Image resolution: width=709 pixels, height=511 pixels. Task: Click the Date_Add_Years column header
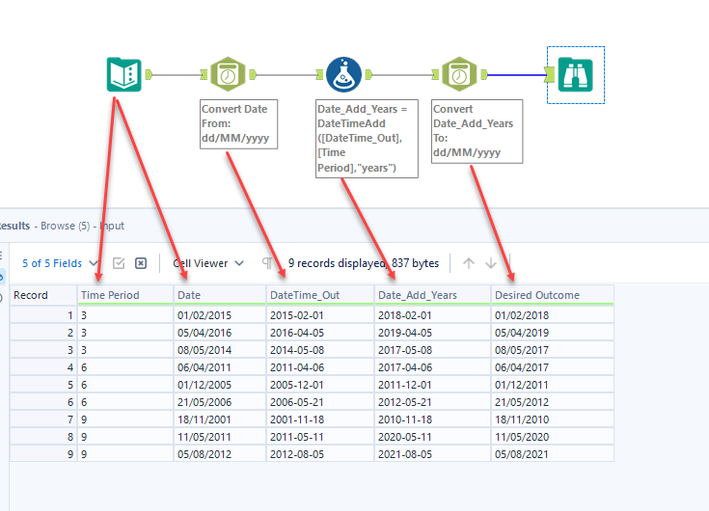pos(432,295)
